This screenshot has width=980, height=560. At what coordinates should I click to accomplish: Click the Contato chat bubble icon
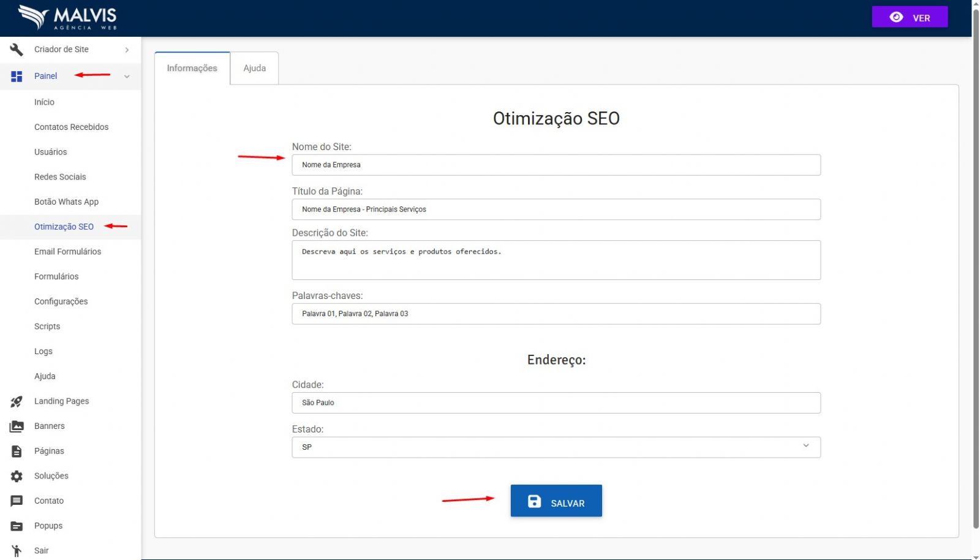(17, 501)
